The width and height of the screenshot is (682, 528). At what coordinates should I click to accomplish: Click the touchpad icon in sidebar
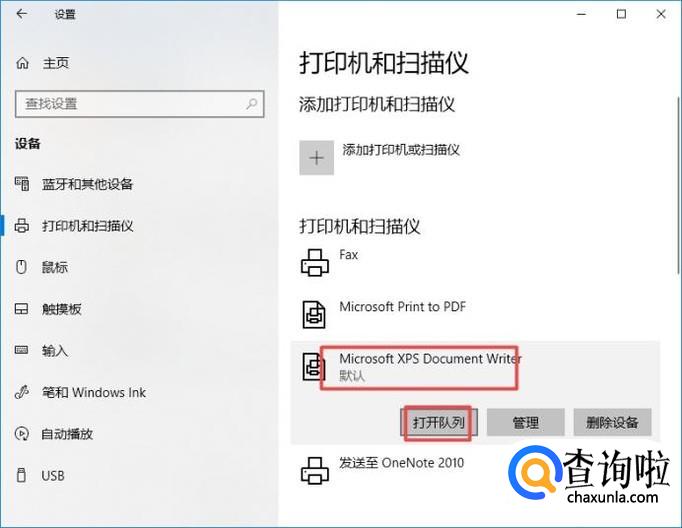(x=22, y=309)
